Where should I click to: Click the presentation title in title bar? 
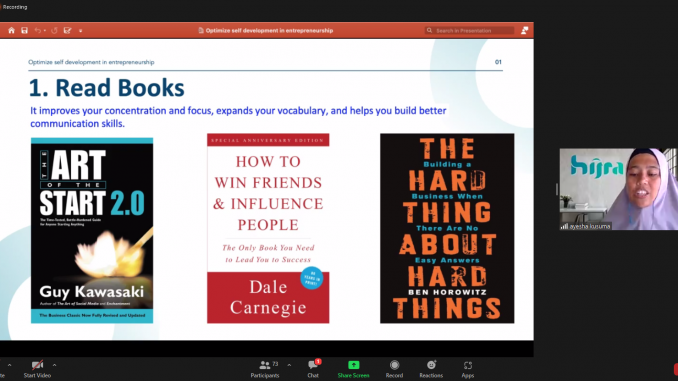pyautogui.click(x=269, y=30)
